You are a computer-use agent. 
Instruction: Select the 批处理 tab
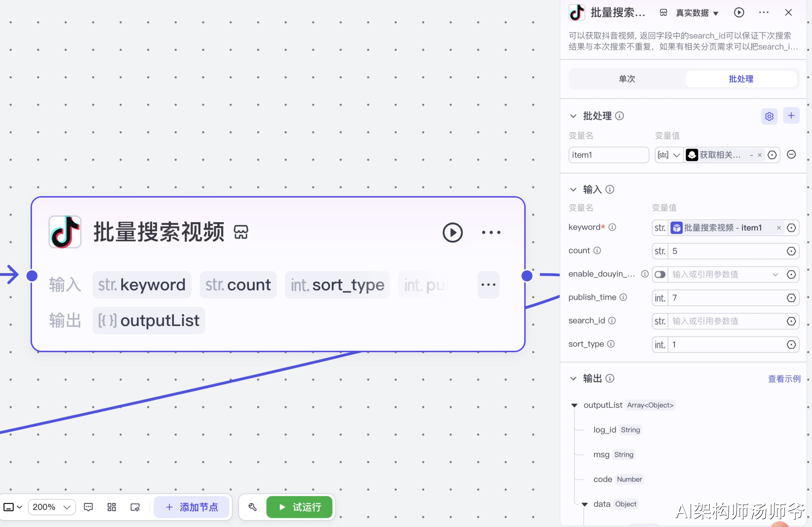(741, 79)
